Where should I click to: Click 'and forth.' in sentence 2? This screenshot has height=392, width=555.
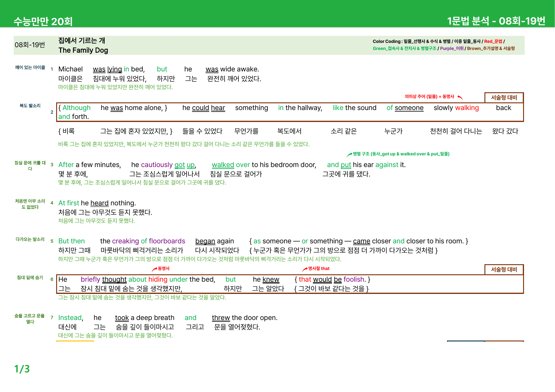tap(74, 117)
